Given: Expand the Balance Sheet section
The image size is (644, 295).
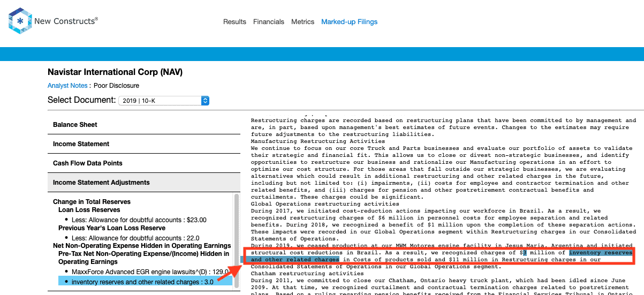Looking at the screenshot, I should (143, 125).
